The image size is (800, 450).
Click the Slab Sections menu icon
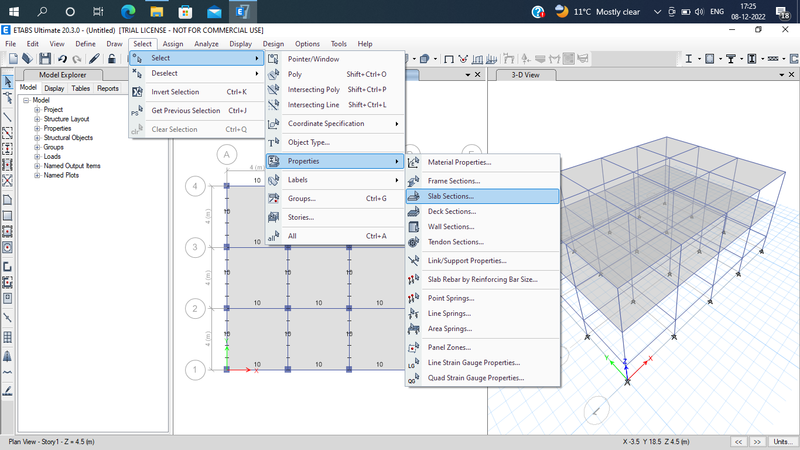[414, 196]
